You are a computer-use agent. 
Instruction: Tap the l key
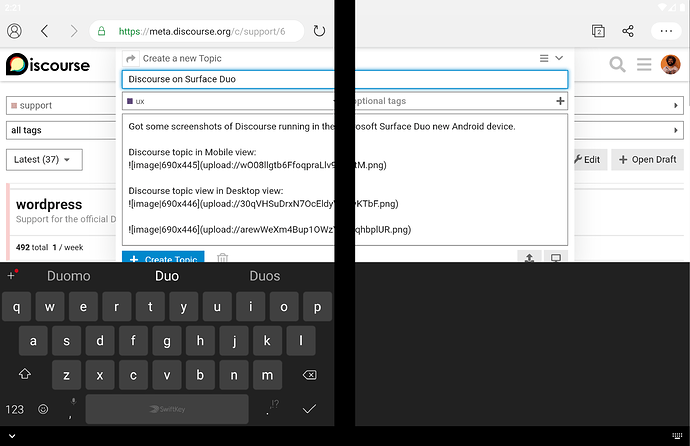[301, 340]
